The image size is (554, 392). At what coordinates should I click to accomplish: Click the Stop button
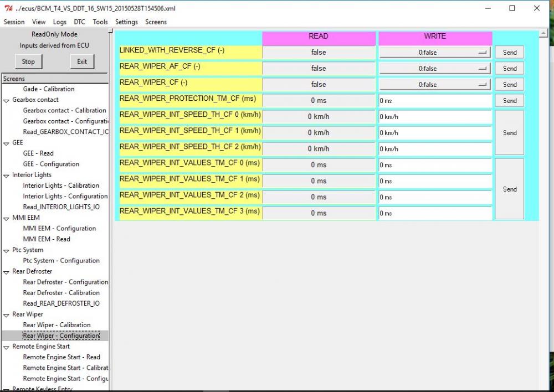pos(28,61)
